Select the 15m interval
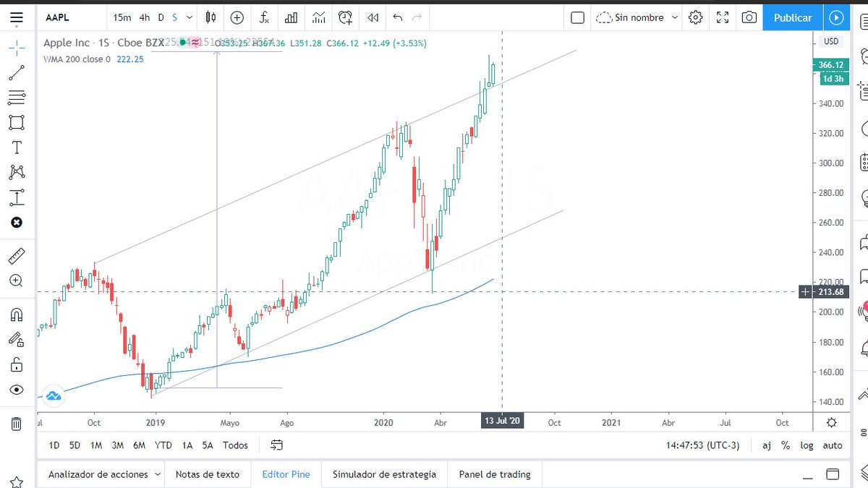Image resolution: width=868 pixels, height=488 pixels. point(123,17)
